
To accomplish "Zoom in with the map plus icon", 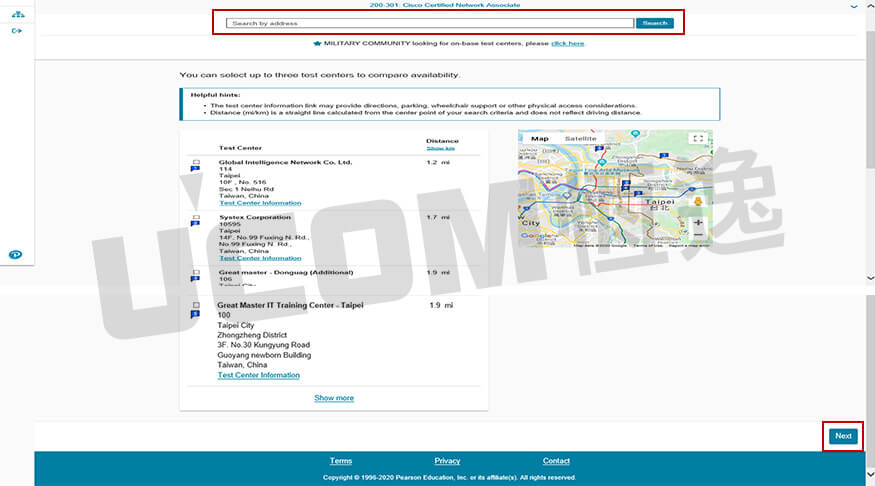I will point(698,222).
